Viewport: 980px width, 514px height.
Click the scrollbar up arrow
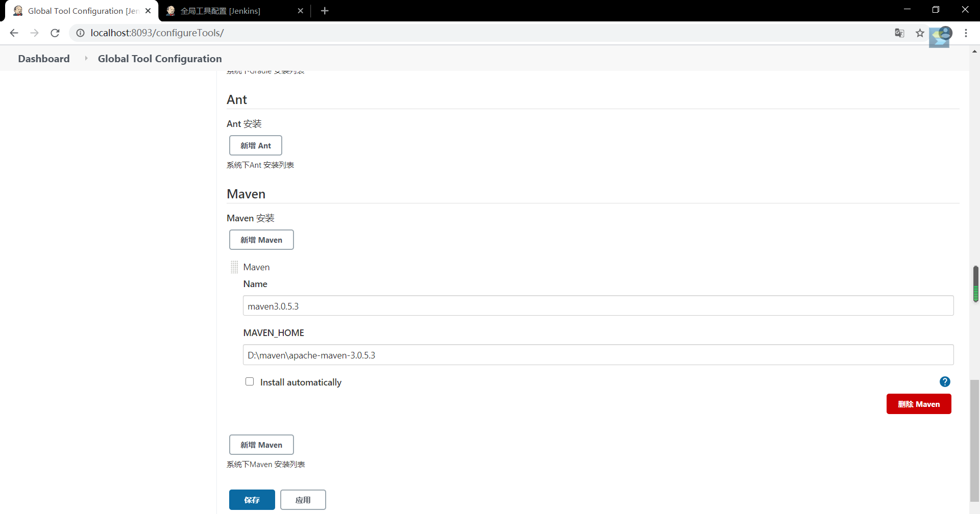[x=975, y=51]
